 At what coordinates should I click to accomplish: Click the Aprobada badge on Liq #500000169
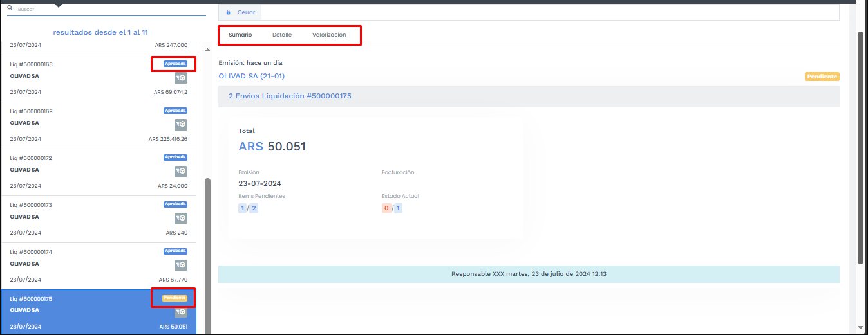pos(175,111)
